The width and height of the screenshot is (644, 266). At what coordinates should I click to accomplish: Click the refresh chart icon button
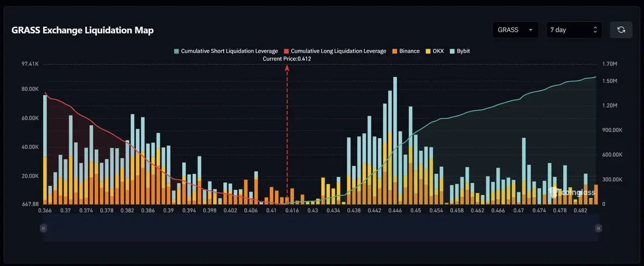click(621, 30)
